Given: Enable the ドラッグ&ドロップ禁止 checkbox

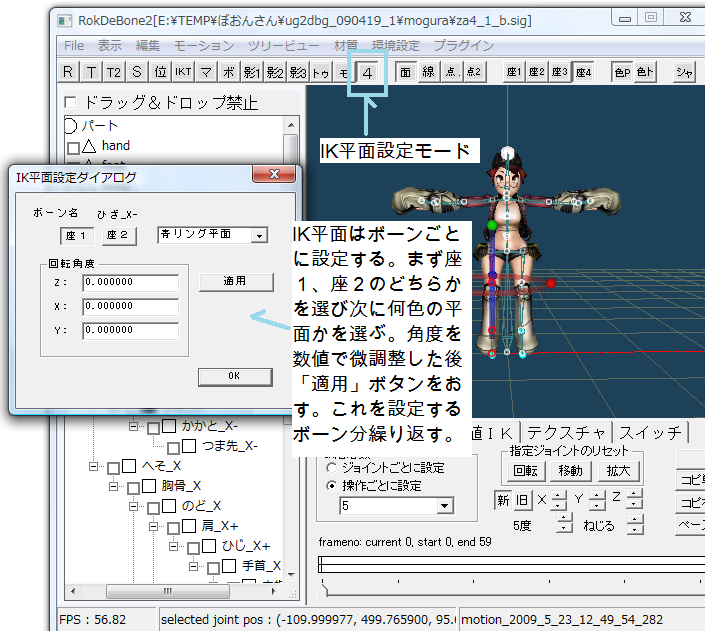Looking at the screenshot, I should (x=70, y=102).
